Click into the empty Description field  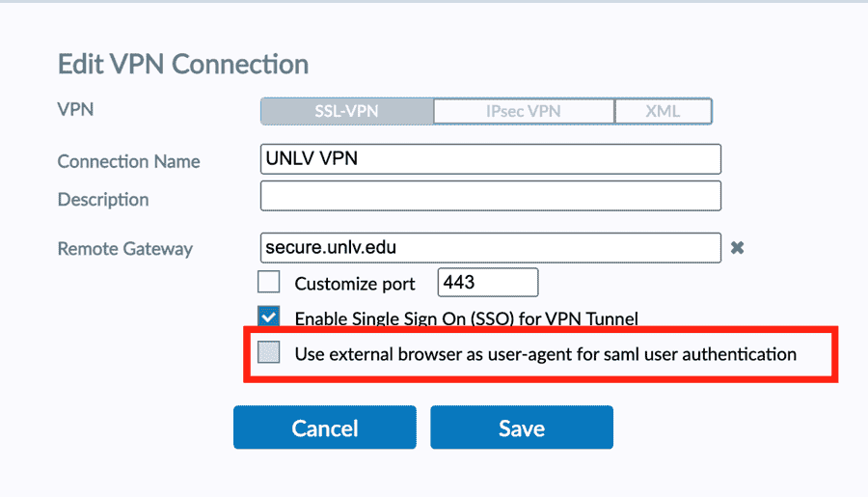pyautogui.click(x=490, y=196)
